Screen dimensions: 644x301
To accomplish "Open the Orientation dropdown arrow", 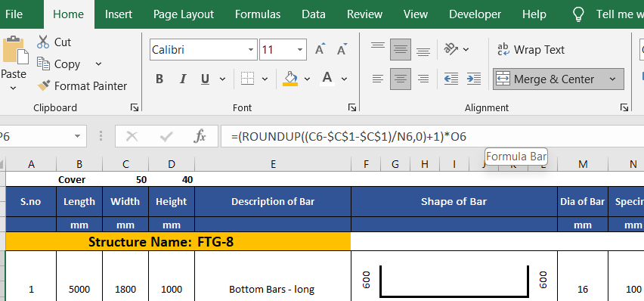I will (x=466, y=49).
